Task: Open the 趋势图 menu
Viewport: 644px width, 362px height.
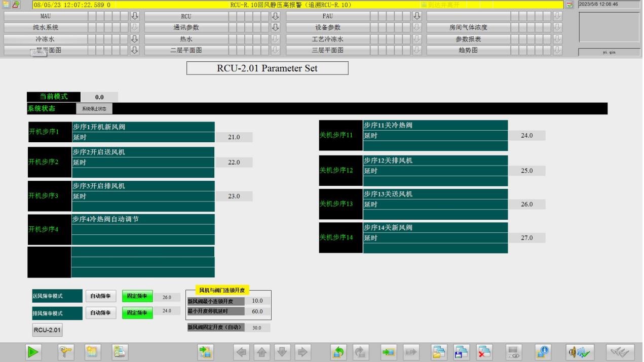Action: click(468, 50)
